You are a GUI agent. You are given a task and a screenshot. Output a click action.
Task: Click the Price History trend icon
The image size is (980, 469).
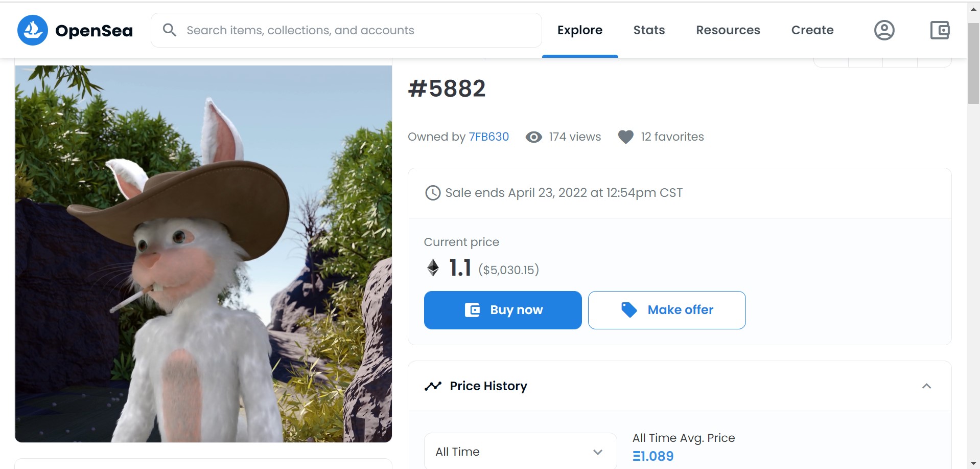tap(433, 386)
